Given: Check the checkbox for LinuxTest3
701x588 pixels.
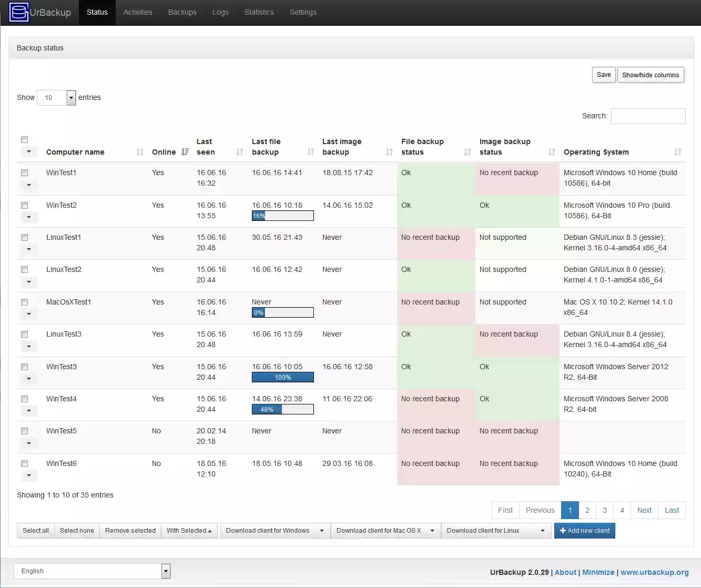Looking at the screenshot, I should point(24,334).
